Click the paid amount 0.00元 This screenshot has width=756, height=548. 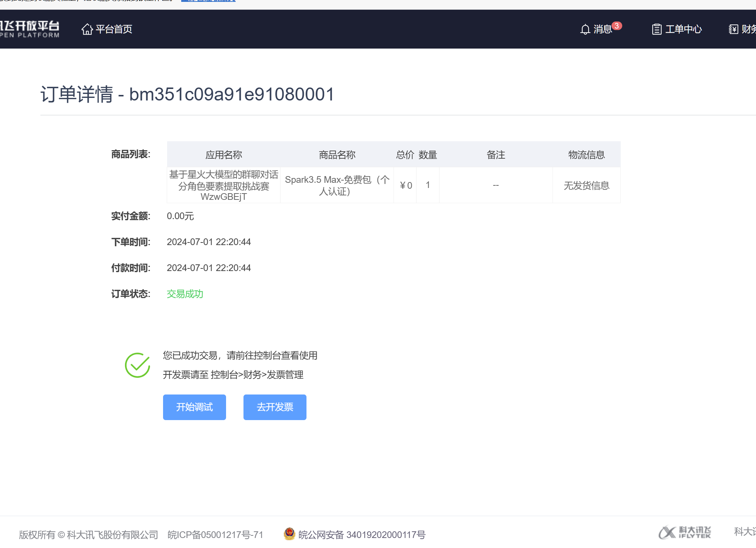(x=180, y=216)
